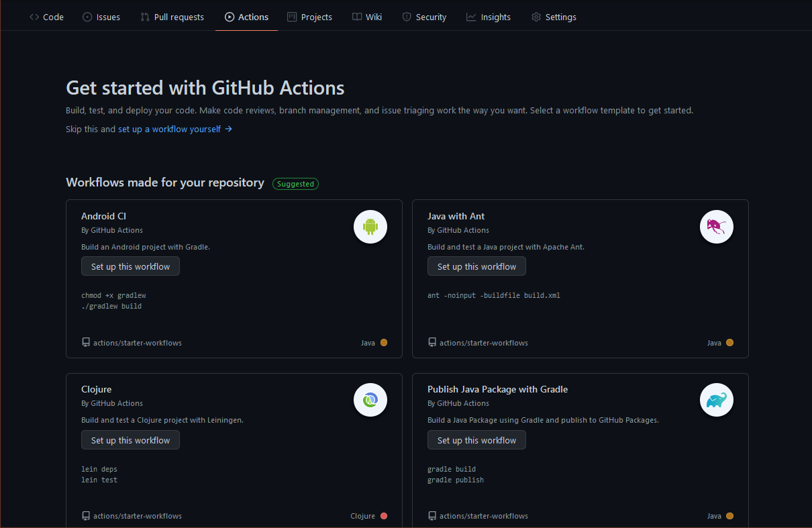Click the Android robot logo
812x528 pixels.
(370, 227)
